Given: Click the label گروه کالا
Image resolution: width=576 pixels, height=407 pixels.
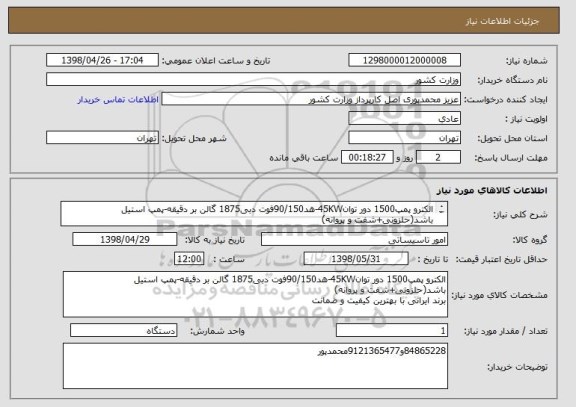Looking at the screenshot, I should click(x=530, y=240).
